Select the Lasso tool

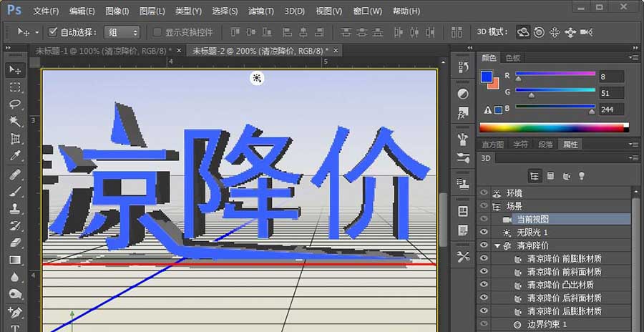tap(15, 104)
